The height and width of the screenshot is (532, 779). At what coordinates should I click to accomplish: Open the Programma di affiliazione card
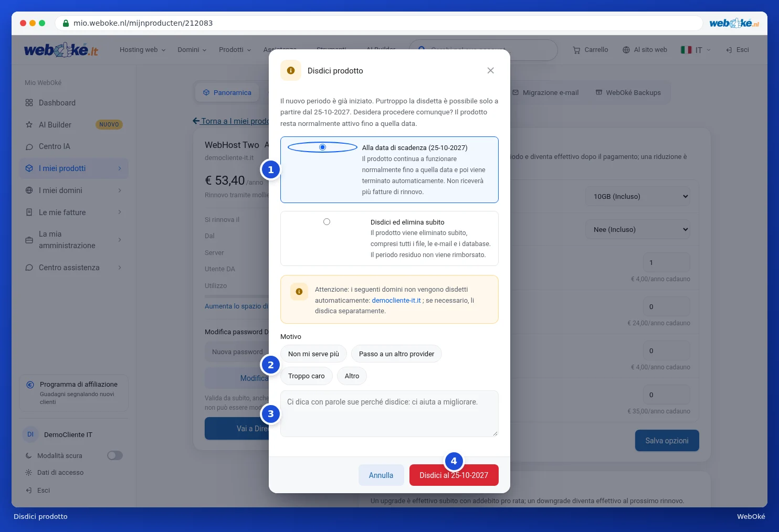coord(74,393)
